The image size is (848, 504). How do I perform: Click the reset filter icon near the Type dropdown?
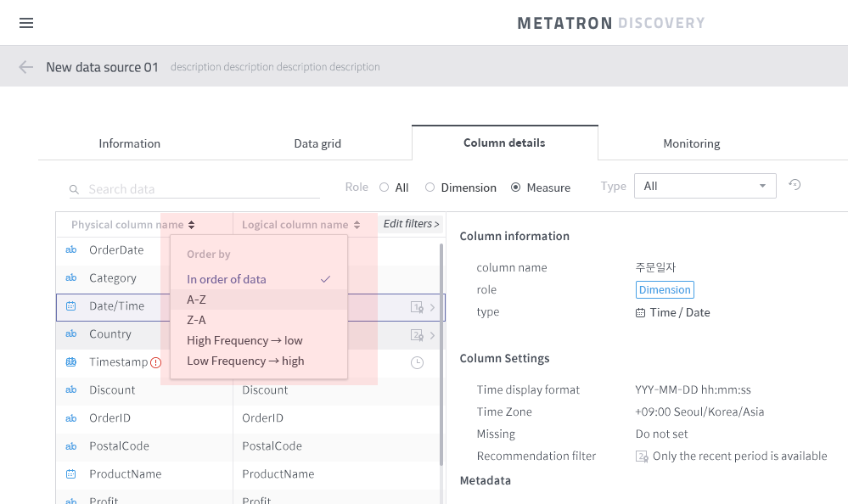795,185
